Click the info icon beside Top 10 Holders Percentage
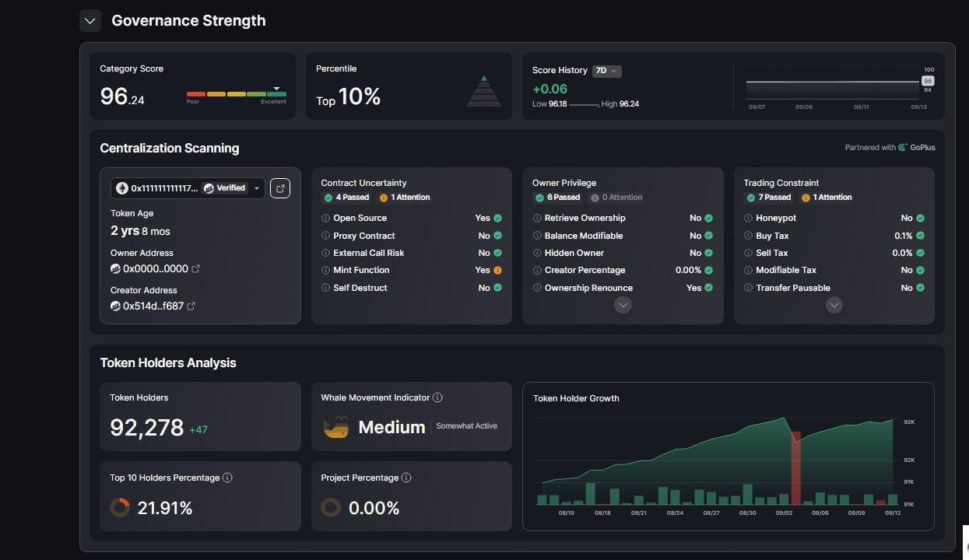This screenshot has height=560, width=969. point(226,478)
